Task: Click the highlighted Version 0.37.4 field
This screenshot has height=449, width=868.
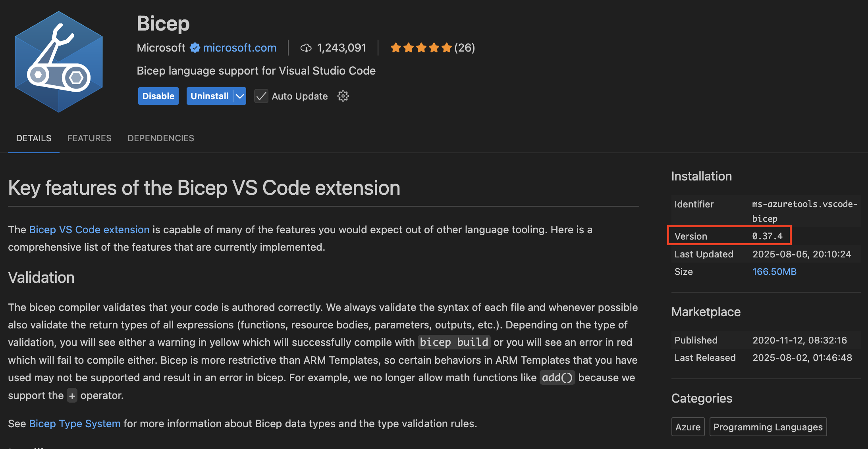Action: click(729, 236)
